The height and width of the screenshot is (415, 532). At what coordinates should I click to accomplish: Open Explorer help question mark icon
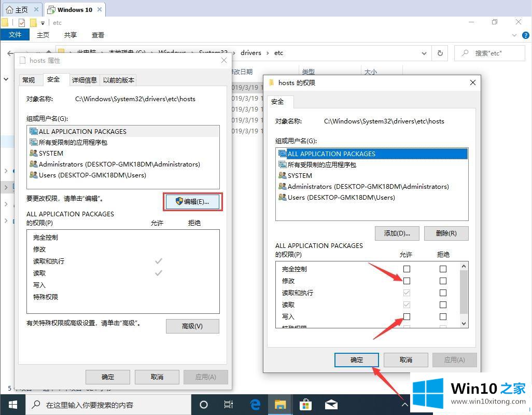(526, 35)
